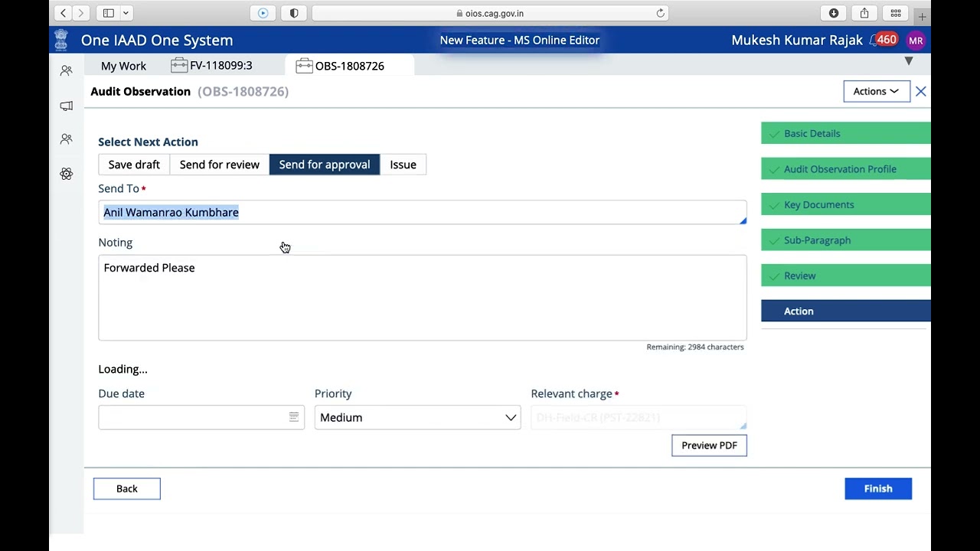
Task: Click Send To field with Anil Wamanrao Kumbhare
Action: [x=423, y=212]
